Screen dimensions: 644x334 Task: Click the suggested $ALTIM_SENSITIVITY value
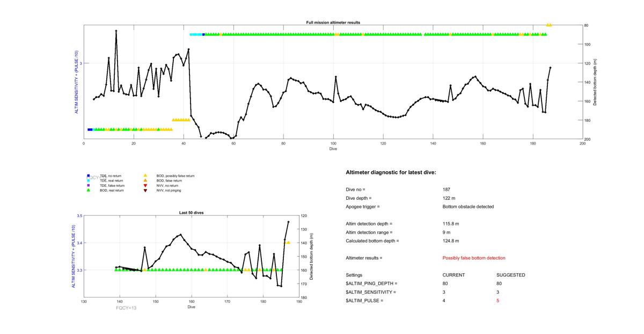click(x=499, y=292)
